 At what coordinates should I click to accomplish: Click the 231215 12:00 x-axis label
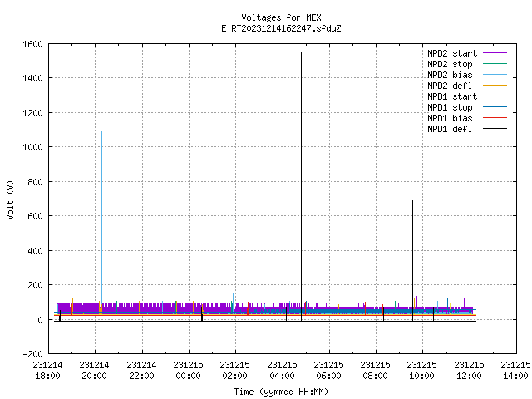coord(469,370)
